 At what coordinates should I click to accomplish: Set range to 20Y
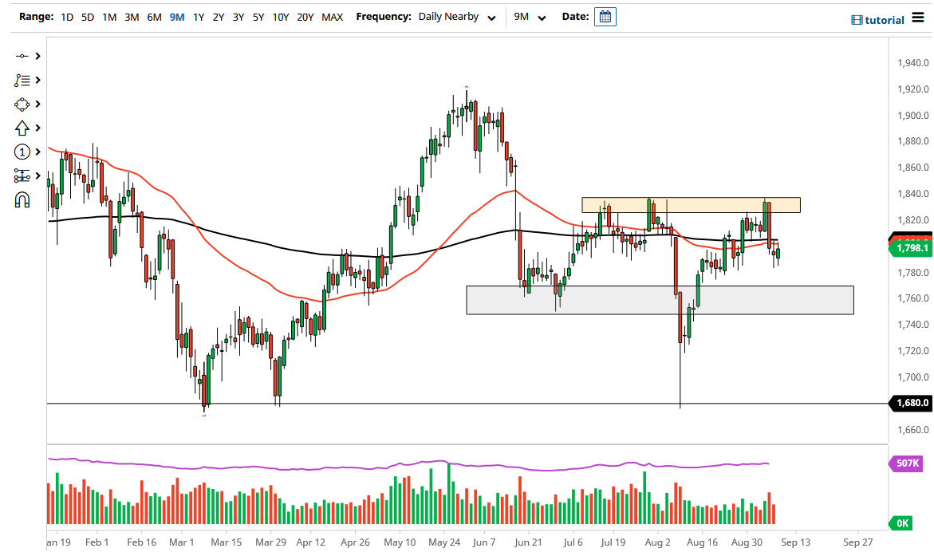[x=305, y=17]
